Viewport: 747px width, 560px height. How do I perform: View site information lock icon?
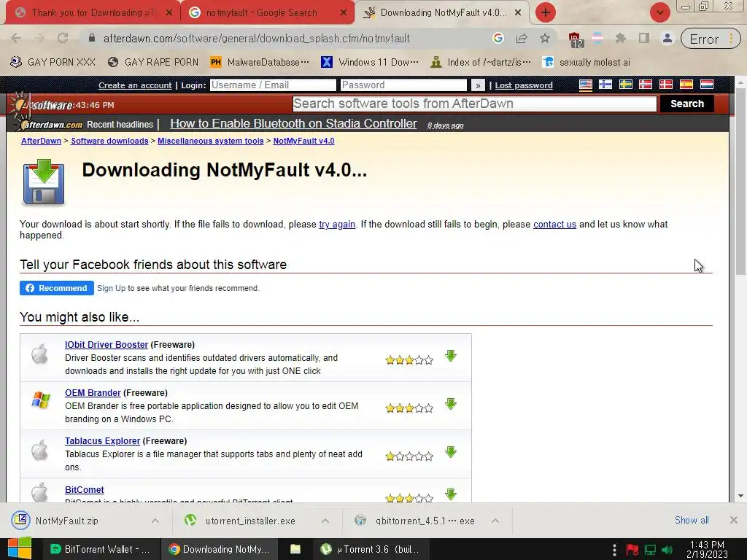tap(91, 38)
